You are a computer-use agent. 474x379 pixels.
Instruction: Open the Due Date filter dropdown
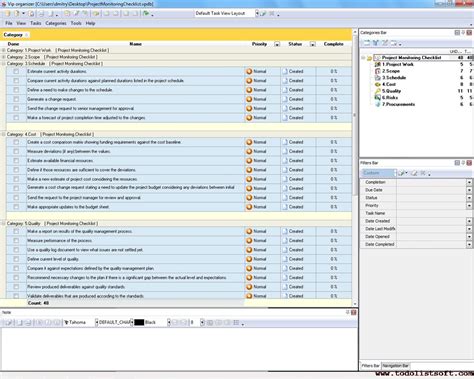point(469,190)
